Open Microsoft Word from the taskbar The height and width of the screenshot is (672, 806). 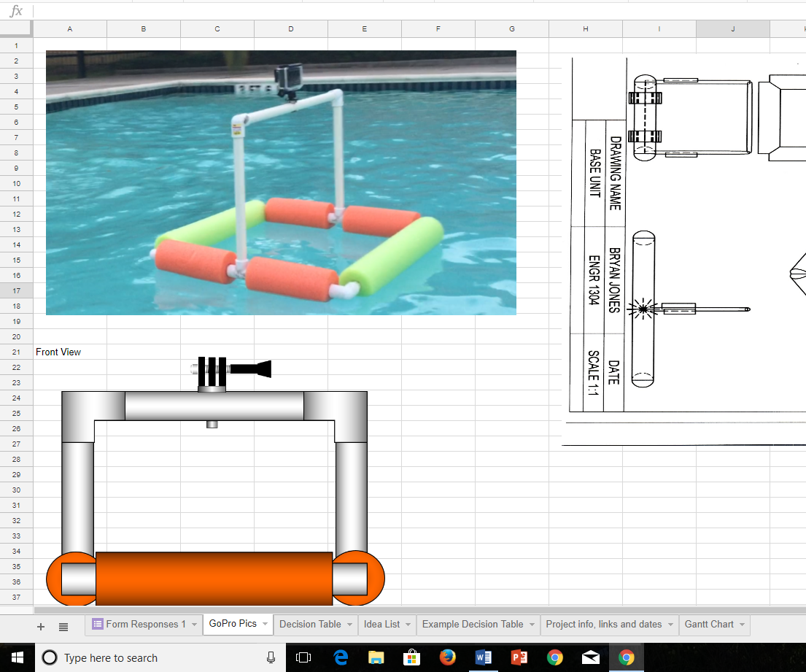482,657
